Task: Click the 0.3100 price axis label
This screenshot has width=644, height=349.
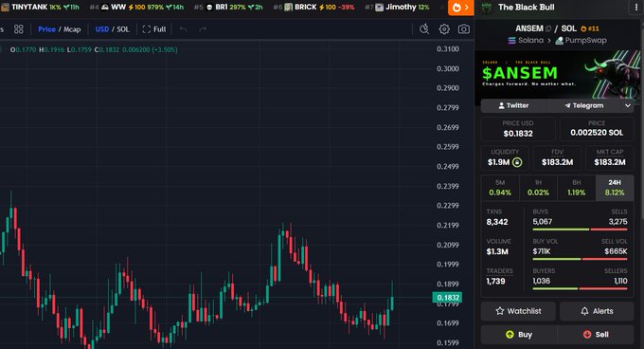Action: coord(448,49)
